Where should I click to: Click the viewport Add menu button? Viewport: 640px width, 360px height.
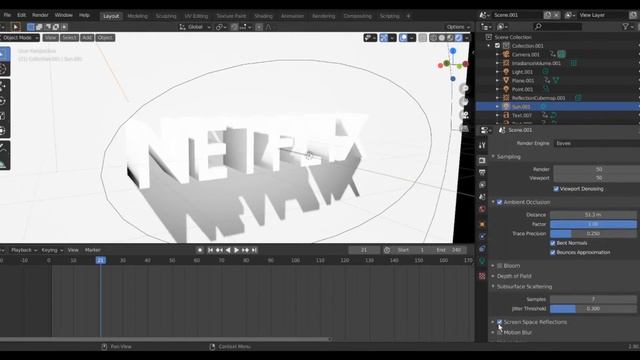coord(87,38)
